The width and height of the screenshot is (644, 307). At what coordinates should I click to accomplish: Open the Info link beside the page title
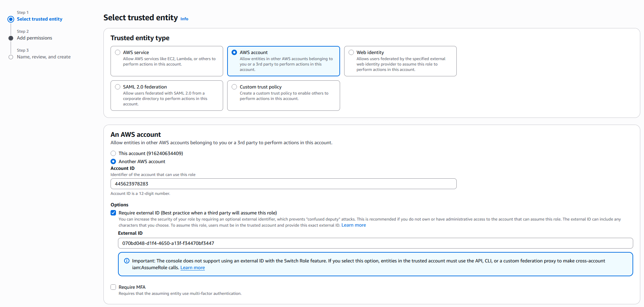pos(184,19)
